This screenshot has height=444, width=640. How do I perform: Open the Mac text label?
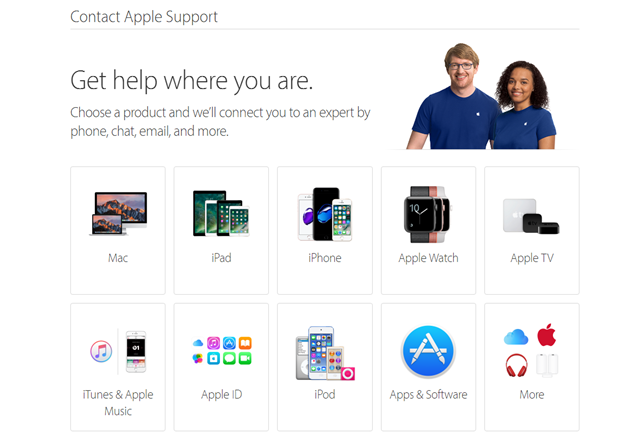pyautogui.click(x=118, y=258)
